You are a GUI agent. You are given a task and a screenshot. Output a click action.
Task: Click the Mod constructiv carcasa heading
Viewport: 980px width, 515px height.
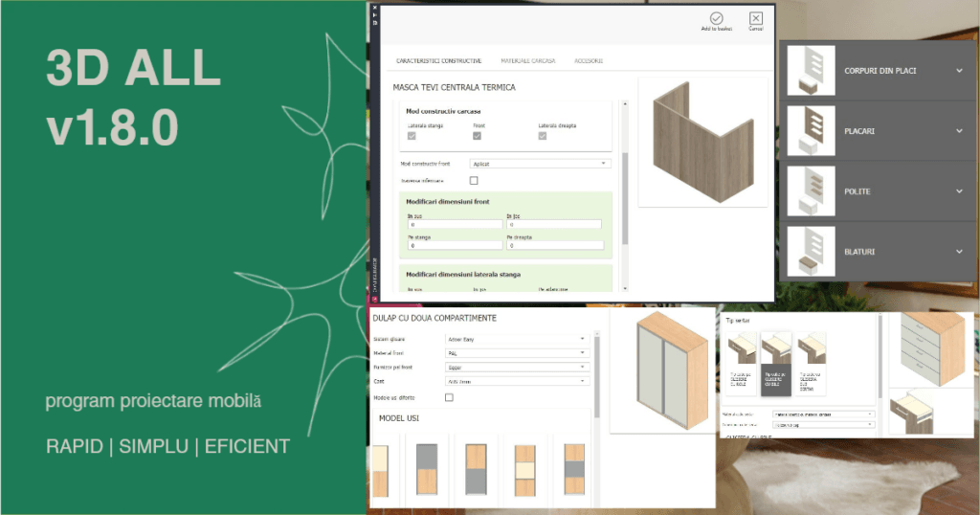[443, 111]
